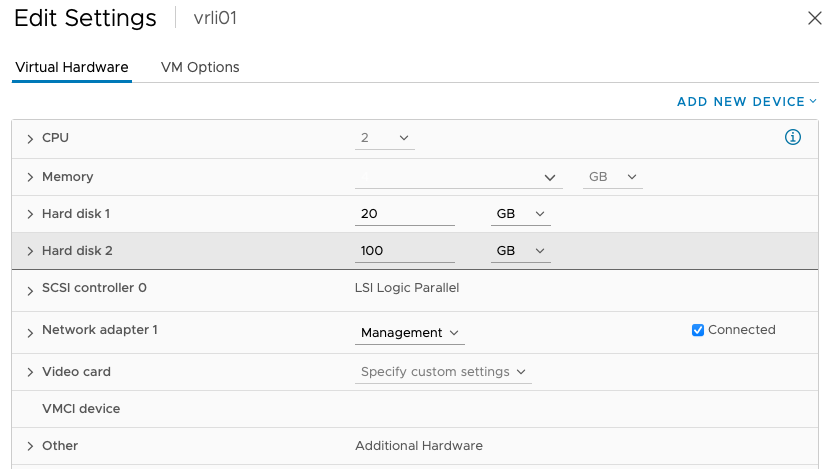Switch to the VM Options tab

200,67
